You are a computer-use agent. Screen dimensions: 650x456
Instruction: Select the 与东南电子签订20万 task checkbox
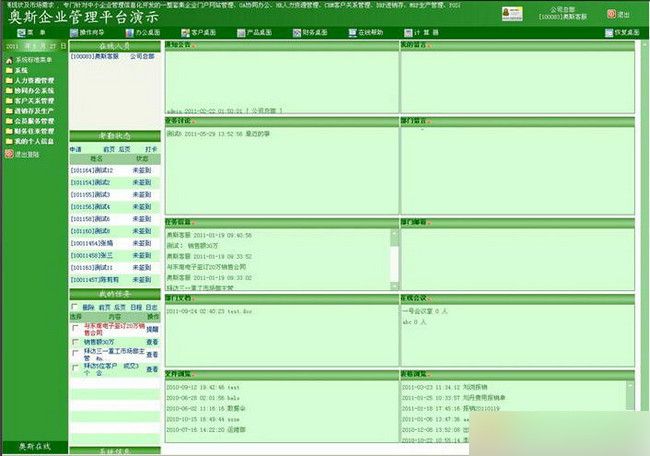click(76, 327)
